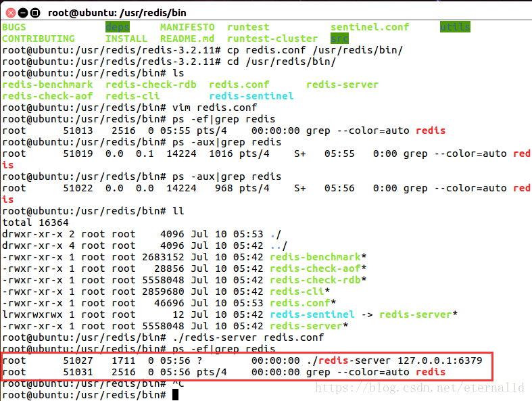Click the address 127.0.0.1:6379

[439, 360]
